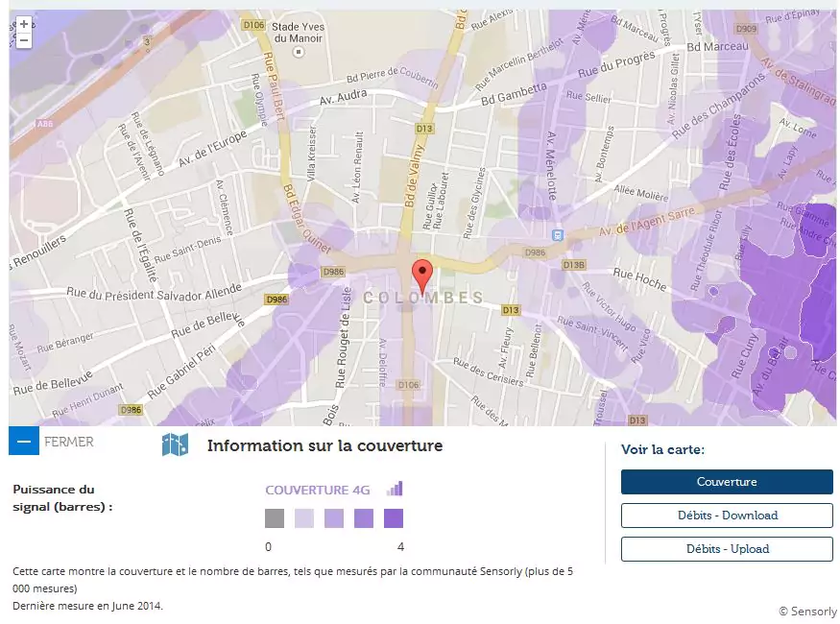Viewport: 840px width, 624px height.
Task: Click the COUVERTURE 4G legend title
Action: [x=318, y=490]
